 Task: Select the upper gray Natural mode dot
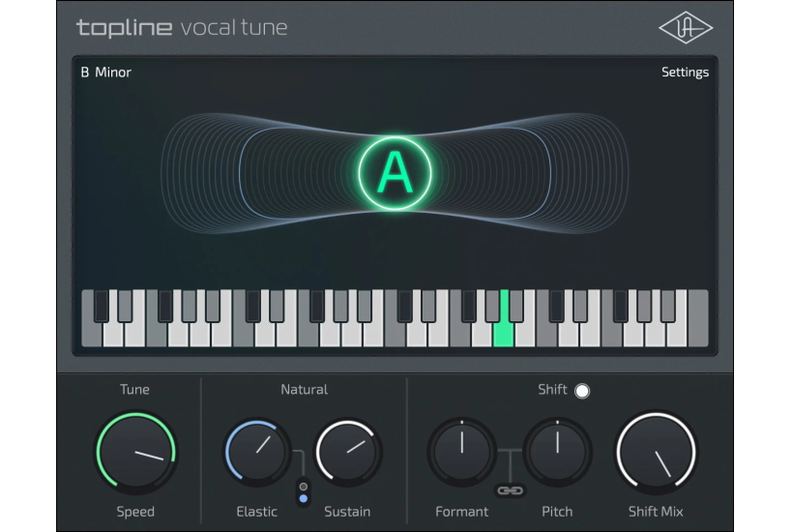[x=304, y=487]
